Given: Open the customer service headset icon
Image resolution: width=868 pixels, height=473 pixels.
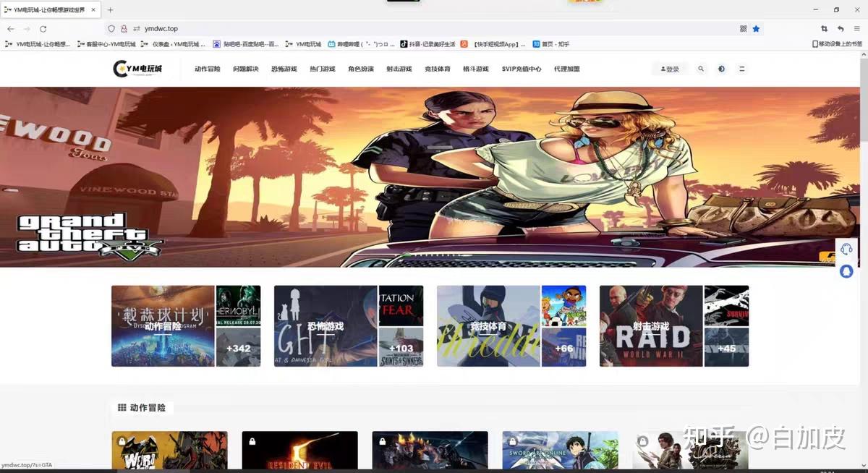Looking at the screenshot, I should (x=846, y=249).
